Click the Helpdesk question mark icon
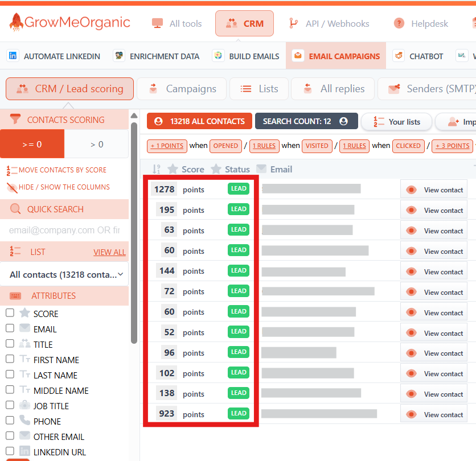 [399, 23]
